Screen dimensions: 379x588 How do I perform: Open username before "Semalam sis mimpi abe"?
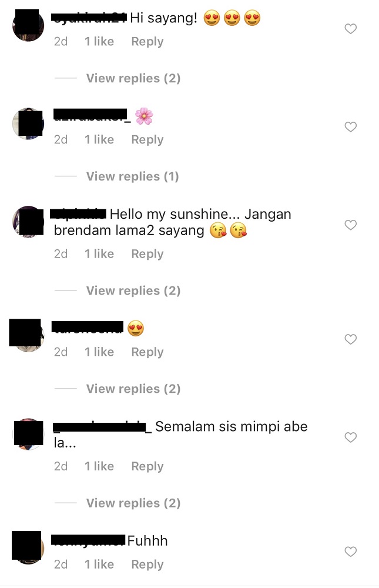102,427
